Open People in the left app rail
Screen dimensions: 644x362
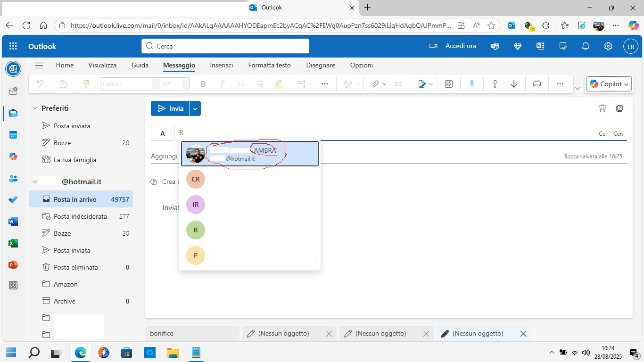[x=13, y=178]
